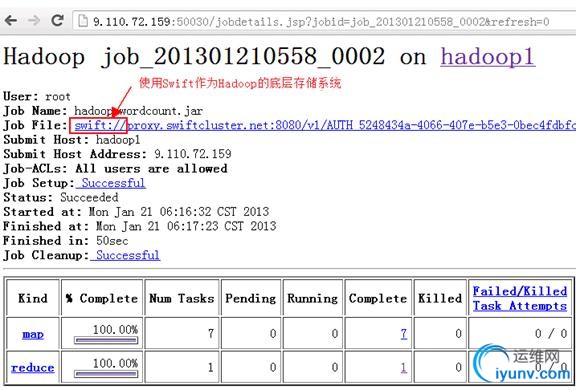
Task: Select the map Num Tasks value 7
Action: click(210, 333)
